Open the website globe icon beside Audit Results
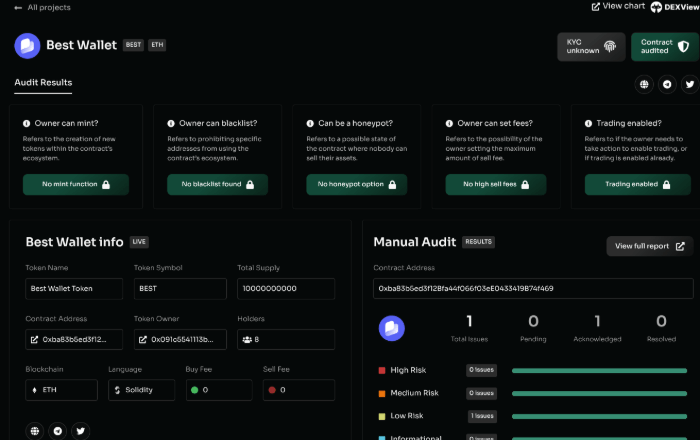Viewport: 700px width, 440px height. pyautogui.click(x=645, y=85)
